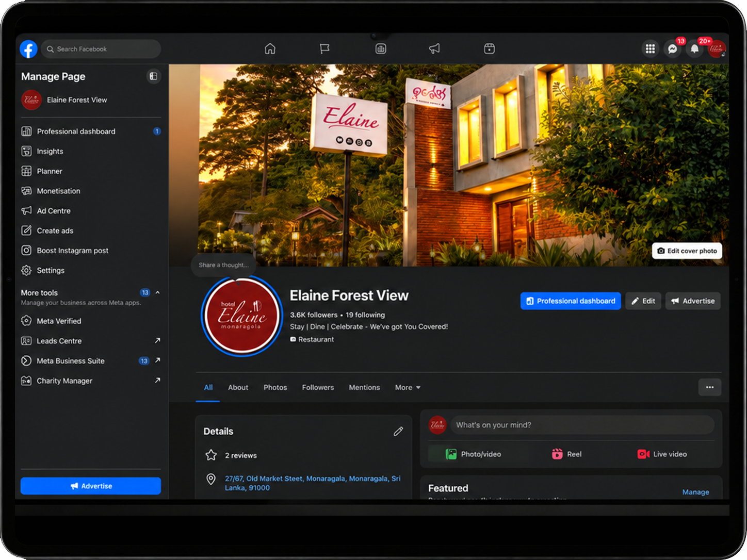The width and height of the screenshot is (747, 560).
Task: Click the Elaine page profile picture
Action: coord(241,315)
